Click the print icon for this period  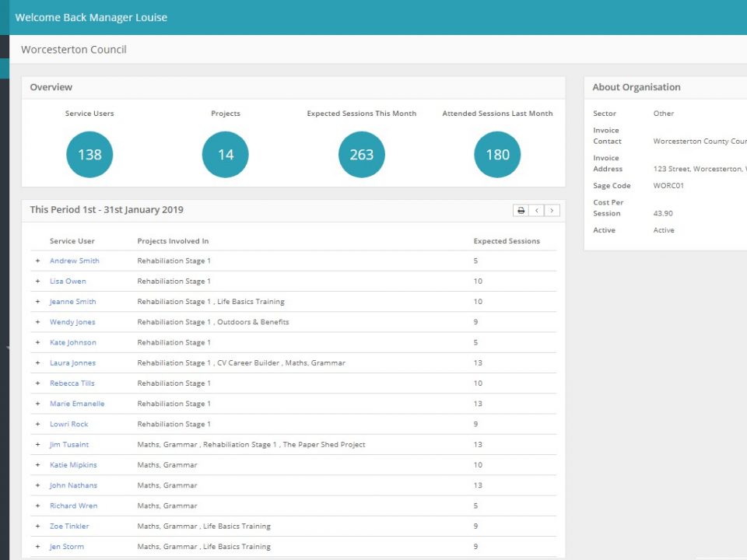(521, 211)
